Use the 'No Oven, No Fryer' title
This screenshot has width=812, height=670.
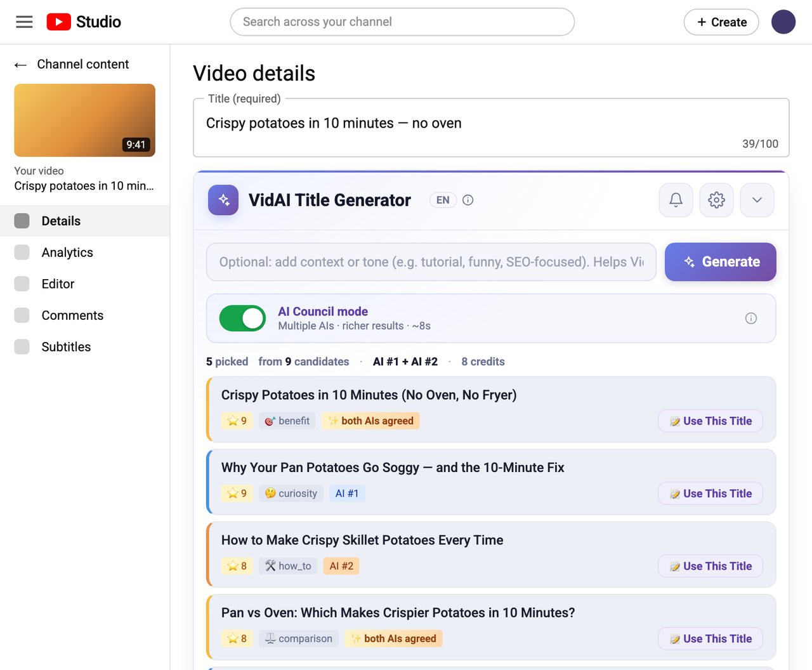(x=710, y=421)
